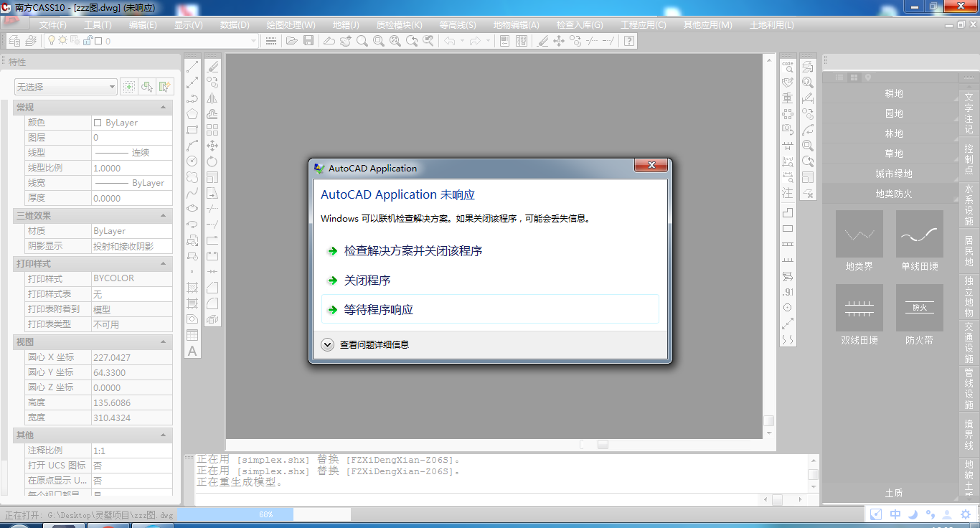Click the ByLayer color swatch value
The width and height of the screenshot is (980, 528).
coord(132,123)
